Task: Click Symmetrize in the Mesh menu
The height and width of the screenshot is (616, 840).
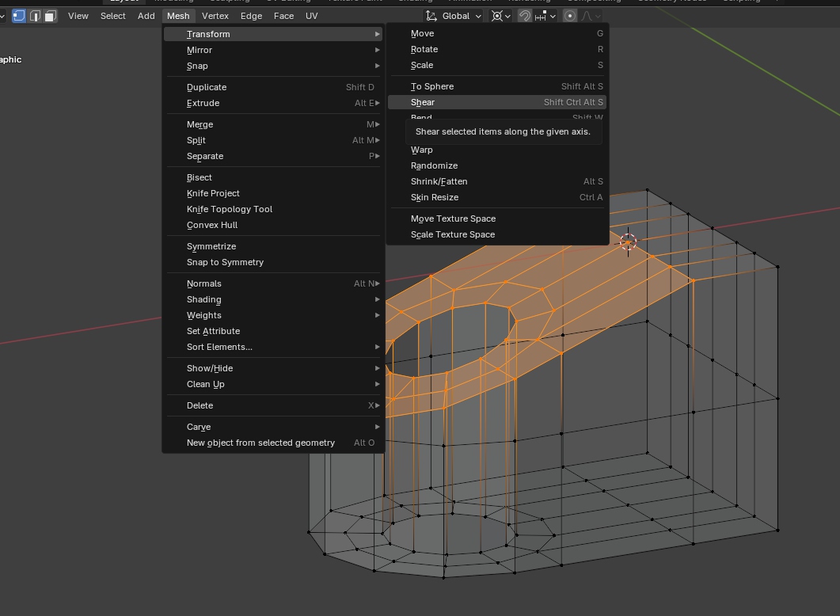Action: [x=211, y=246]
